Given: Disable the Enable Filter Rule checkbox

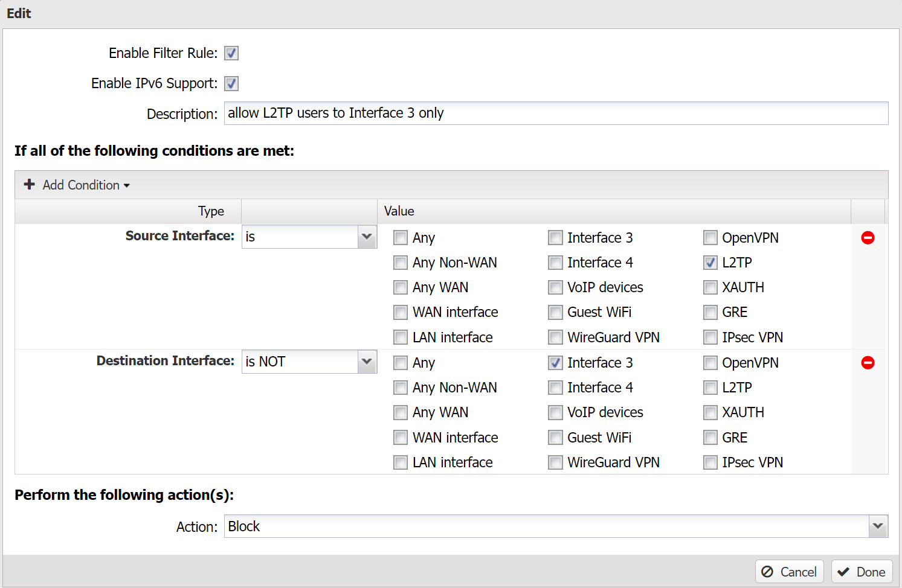Looking at the screenshot, I should [x=231, y=53].
